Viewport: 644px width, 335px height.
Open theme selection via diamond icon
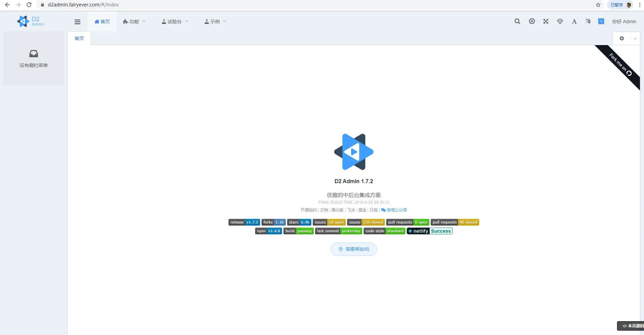coord(560,22)
